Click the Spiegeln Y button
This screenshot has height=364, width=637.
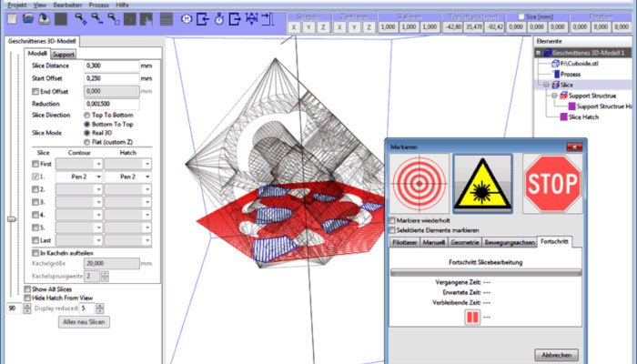point(308,27)
